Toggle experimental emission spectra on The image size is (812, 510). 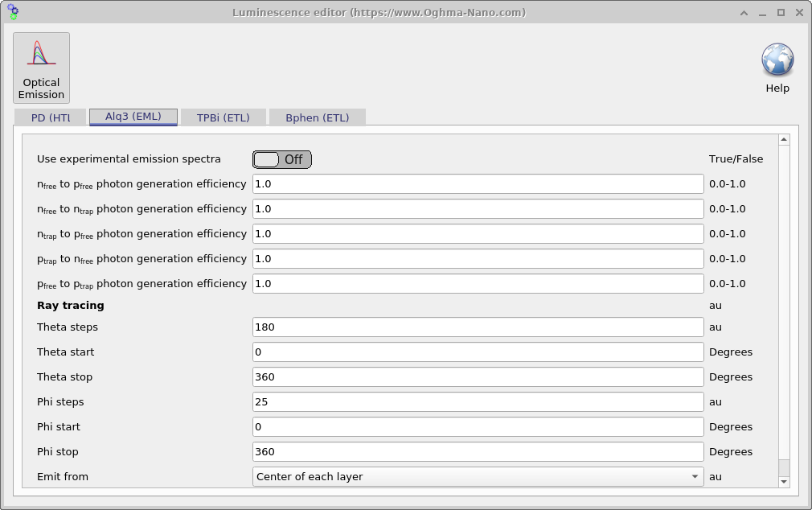[x=281, y=158]
